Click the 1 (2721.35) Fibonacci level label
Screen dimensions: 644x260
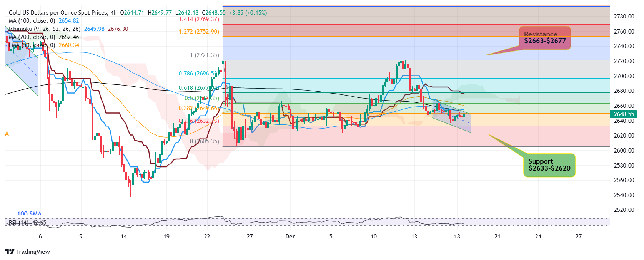(x=204, y=55)
